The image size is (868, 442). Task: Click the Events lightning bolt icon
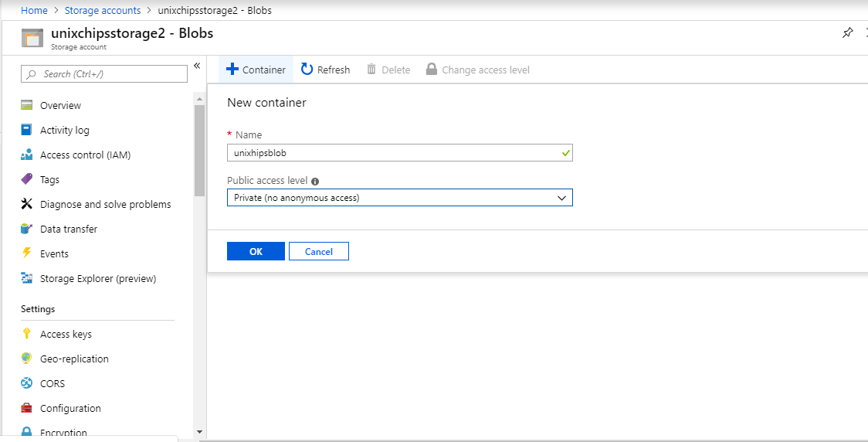click(x=26, y=253)
